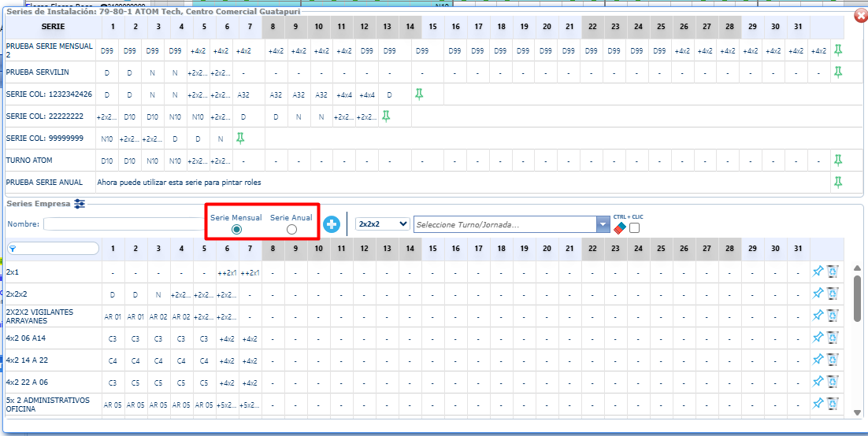Click the TURNO ATOM series name
Screen dimensions: 868x436
(31, 161)
